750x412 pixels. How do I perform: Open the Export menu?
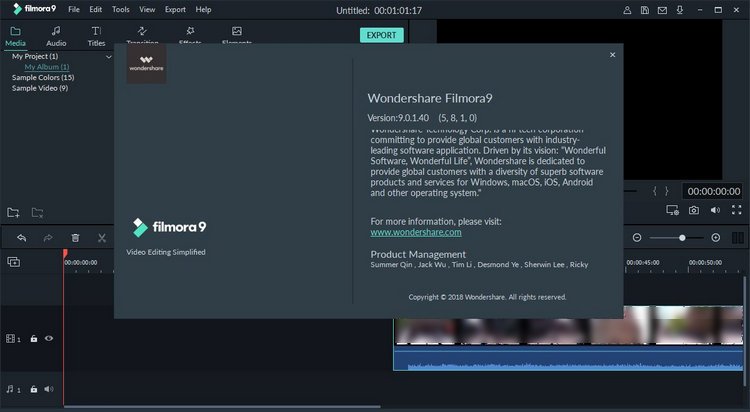(175, 10)
